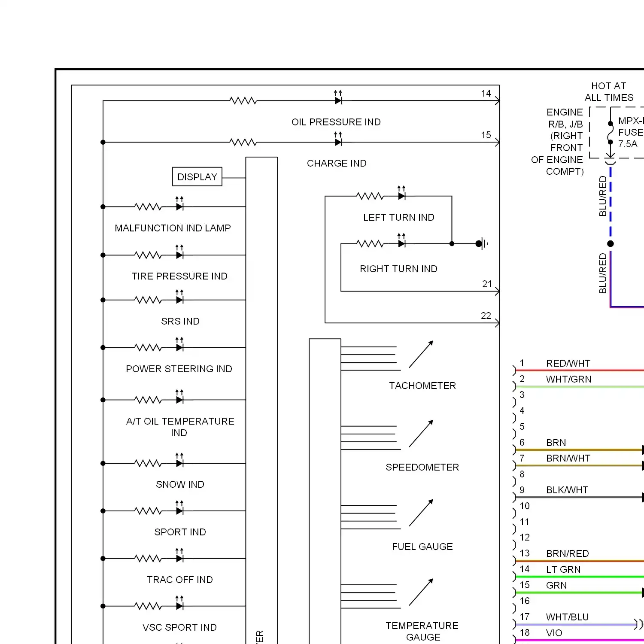Select pin 13 BRN/RED wire label
This screenshot has height=644, width=644.
(568, 553)
